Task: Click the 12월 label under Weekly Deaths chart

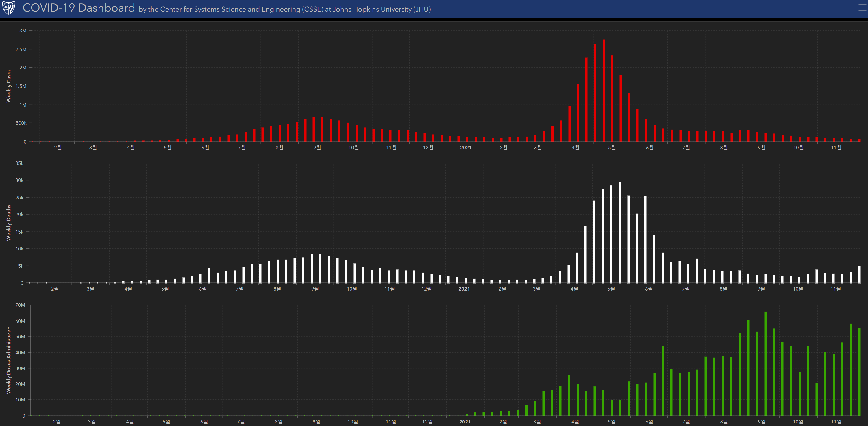Action: click(426, 289)
